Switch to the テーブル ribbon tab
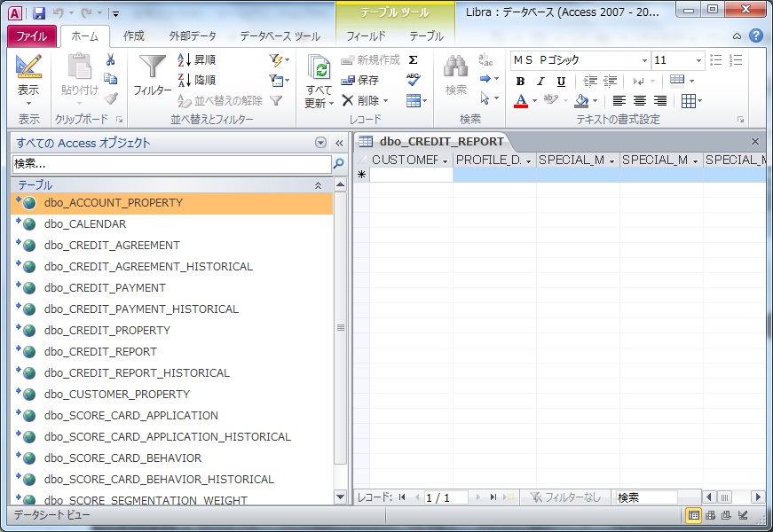This screenshot has width=773, height=532. coord(426,36)
